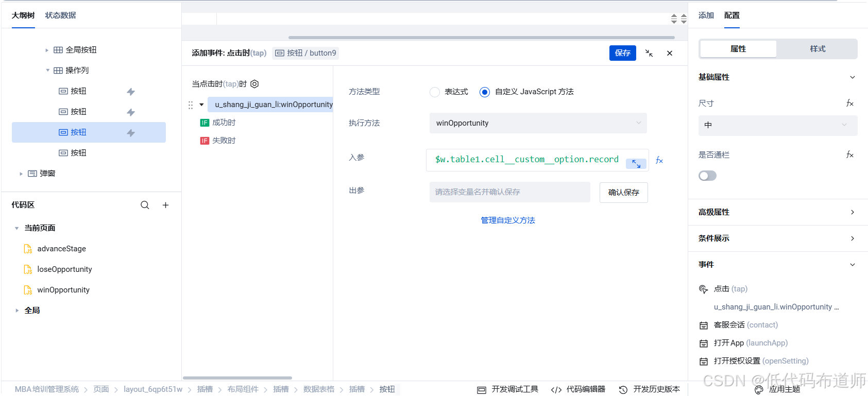The image size is (868, 396).
Task: Click the expand-editor icon in the 入参 field
Action: [636, 164]
